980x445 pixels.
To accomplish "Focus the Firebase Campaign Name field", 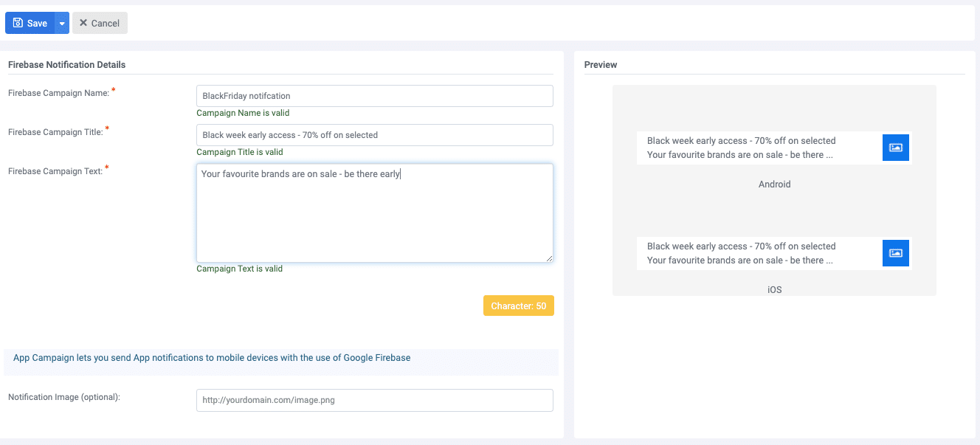I will click(x=374, y=96).
